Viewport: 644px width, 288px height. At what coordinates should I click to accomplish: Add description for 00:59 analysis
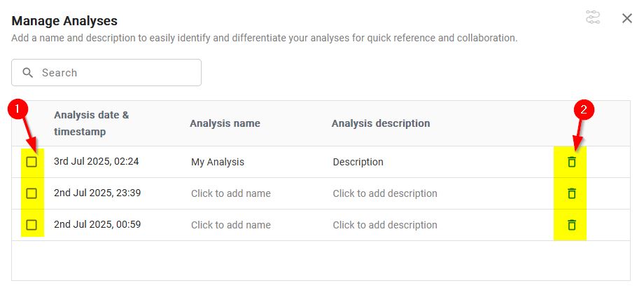(x=385, y=225)
